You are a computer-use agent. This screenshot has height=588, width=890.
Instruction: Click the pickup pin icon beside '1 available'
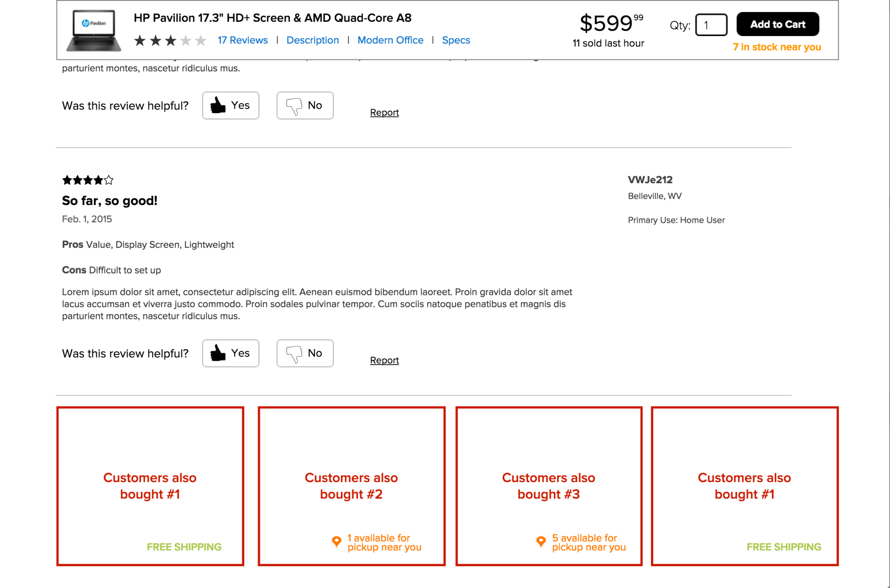[x=337, y=541]
